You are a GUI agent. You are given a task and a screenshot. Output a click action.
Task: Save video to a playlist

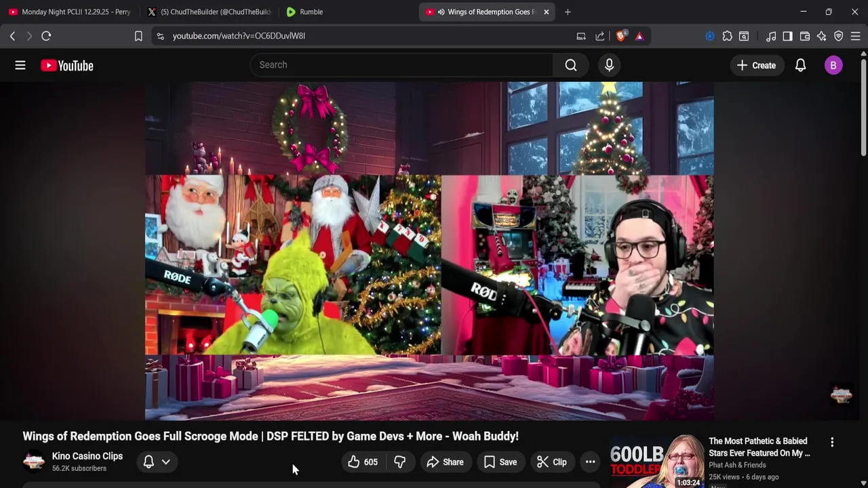500,462
